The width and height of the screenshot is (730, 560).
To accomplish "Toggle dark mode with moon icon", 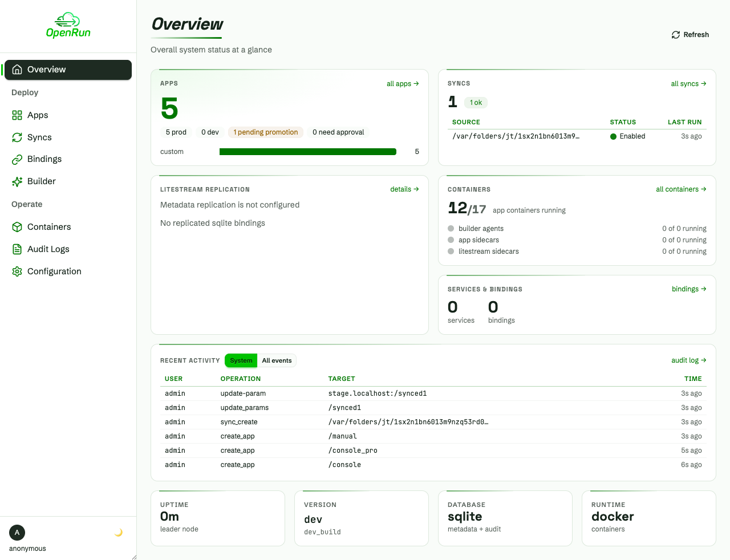I will 119,533.
